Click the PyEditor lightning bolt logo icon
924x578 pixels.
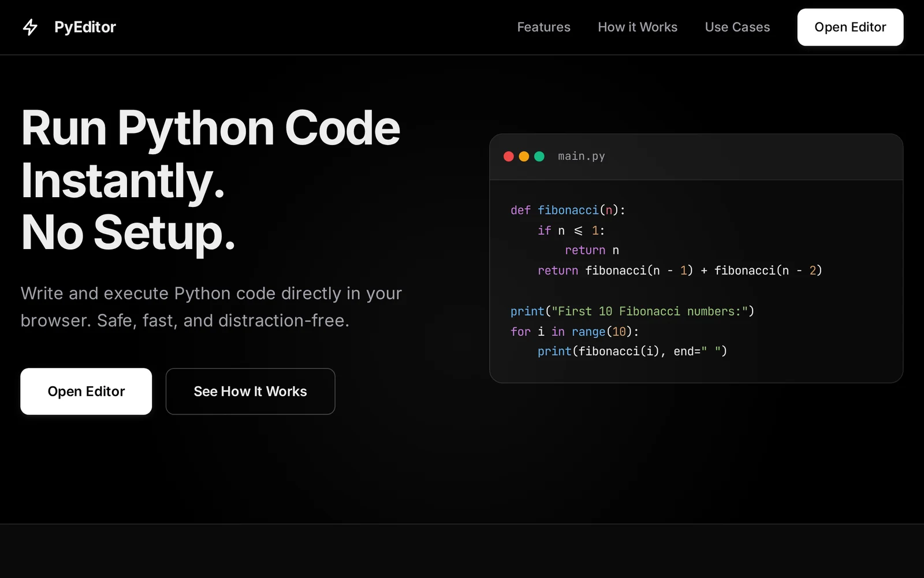tap(30, 27)
